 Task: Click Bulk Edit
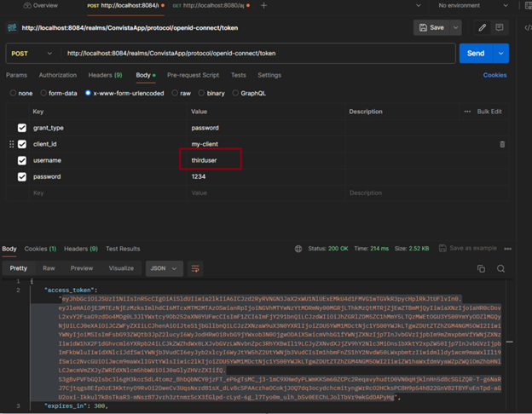489,112
